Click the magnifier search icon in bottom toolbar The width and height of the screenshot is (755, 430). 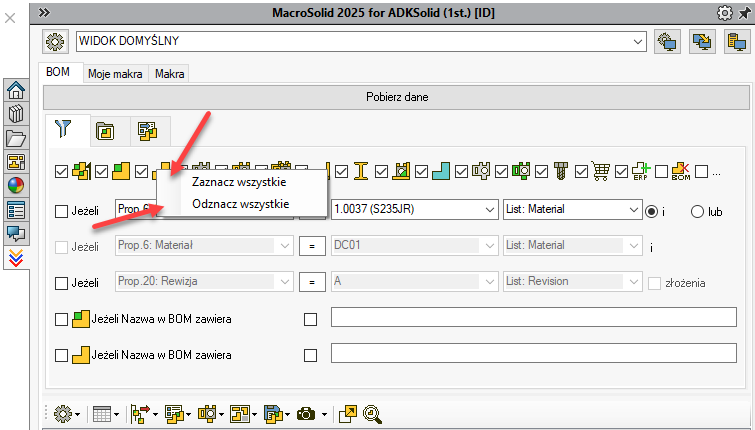point(373,413)
